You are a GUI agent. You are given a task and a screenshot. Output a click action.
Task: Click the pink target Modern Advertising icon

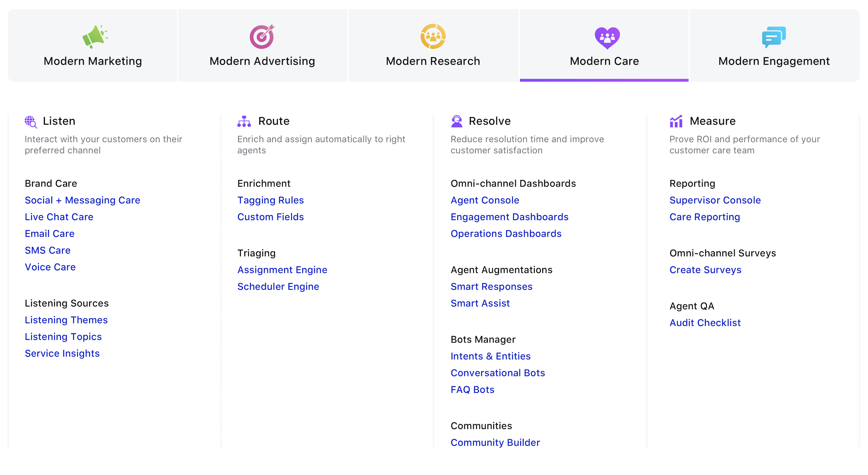(x=262, y=36)
